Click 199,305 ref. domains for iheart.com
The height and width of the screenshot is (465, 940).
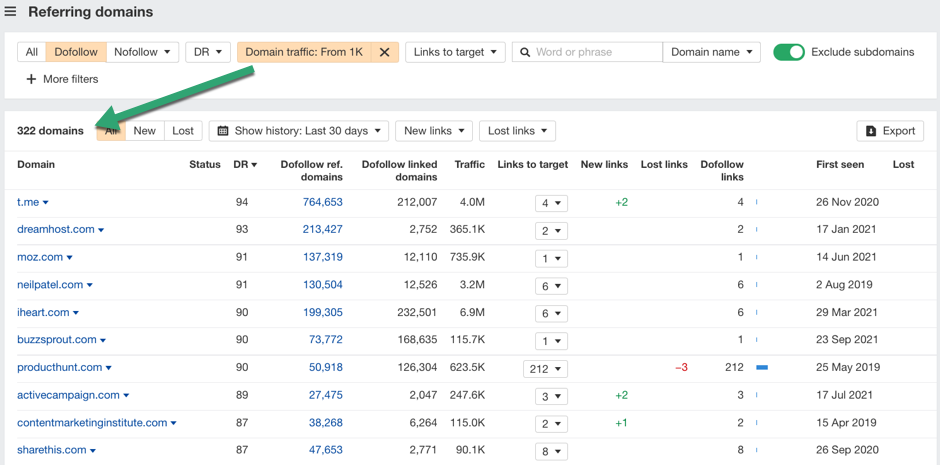323,312
